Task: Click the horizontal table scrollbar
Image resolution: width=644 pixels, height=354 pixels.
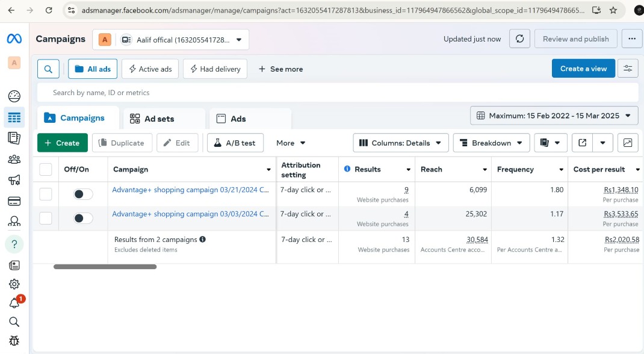Action: (105, 267)
